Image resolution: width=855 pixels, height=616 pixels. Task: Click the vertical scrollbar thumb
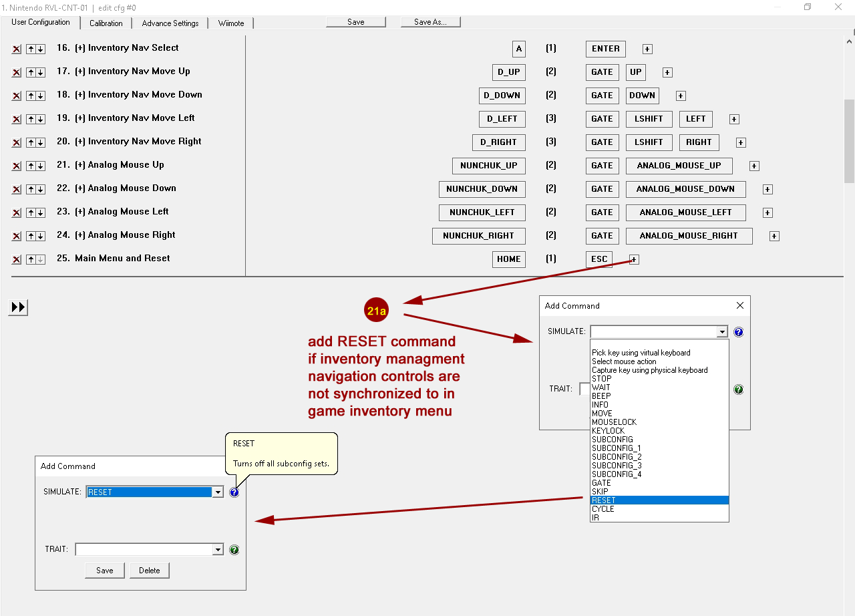pyautogui.click(x=849, y=140)
